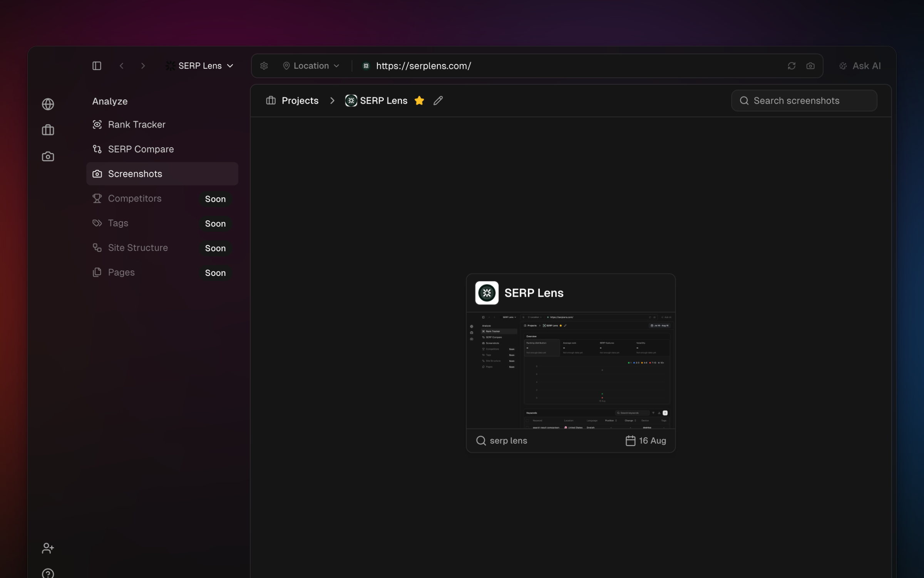924x578 pixels.
Task: Click the Tags icon in the sidebar
Action: (x=97, y=223)
